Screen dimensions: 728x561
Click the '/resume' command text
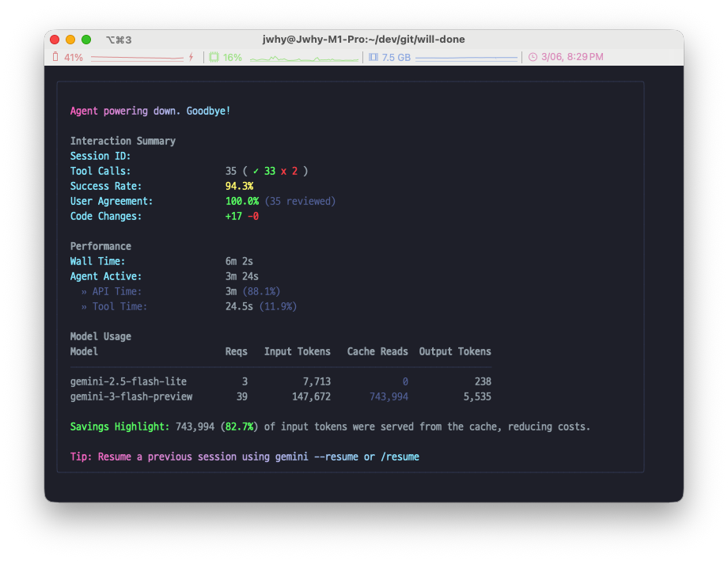(400, 457)
